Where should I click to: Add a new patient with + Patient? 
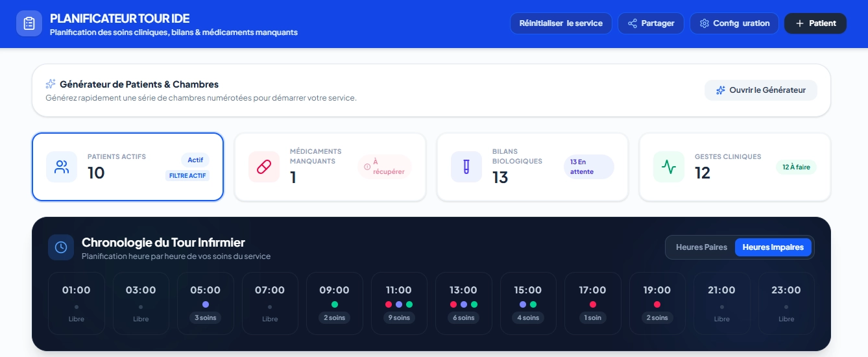[815, 23]
